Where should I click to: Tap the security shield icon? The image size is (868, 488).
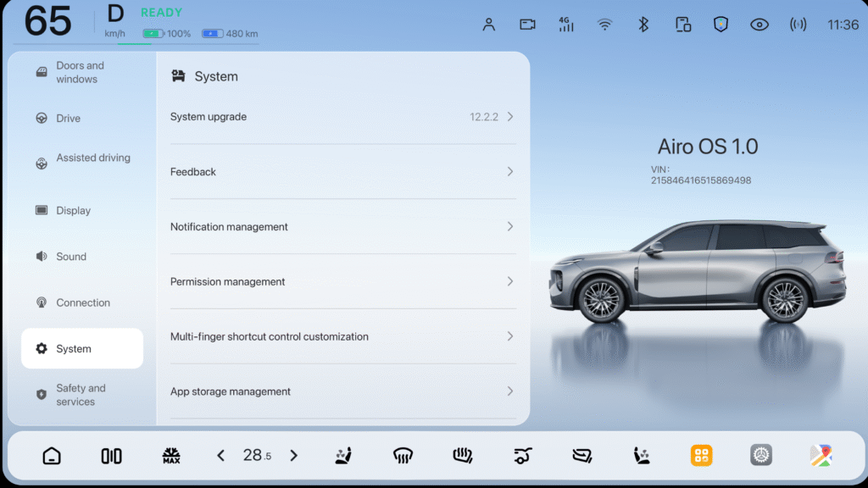point(721,25)
